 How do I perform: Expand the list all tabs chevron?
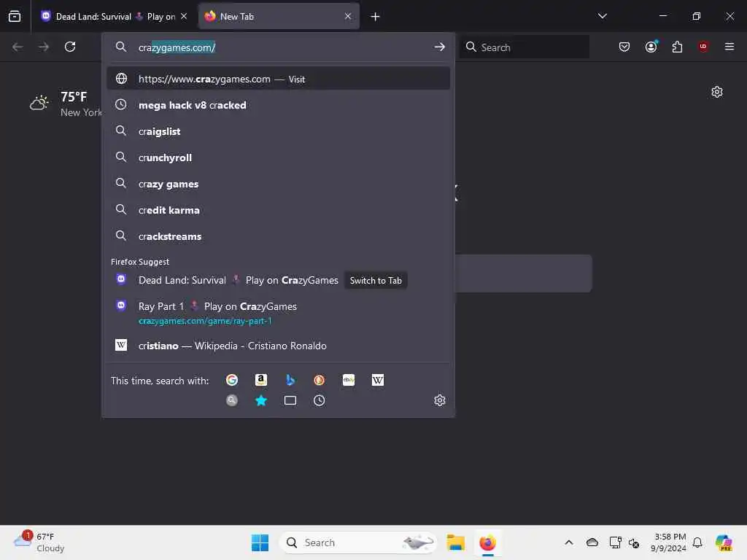tap(602, 16)
